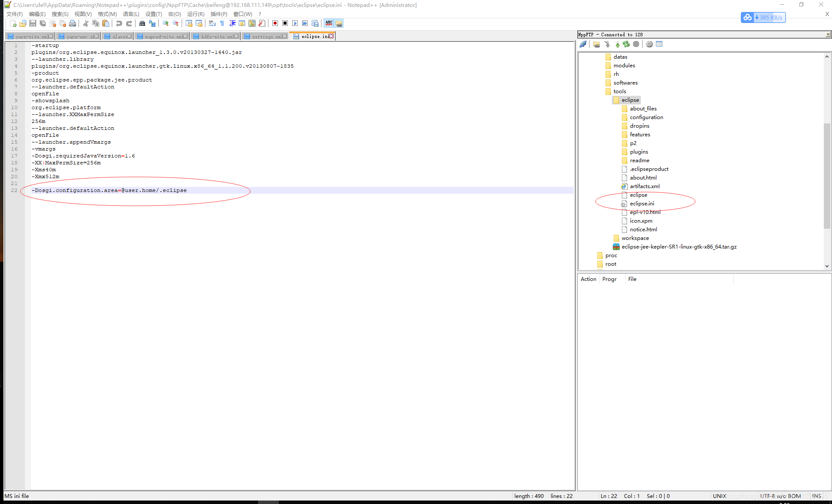Open Find with the binoculars icon

click(x=142, y=23)
